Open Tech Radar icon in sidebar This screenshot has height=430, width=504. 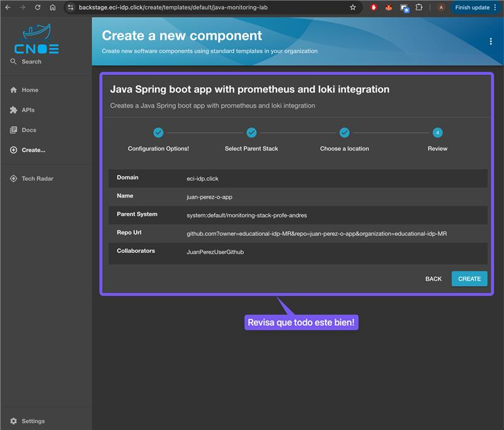(14, 179)
